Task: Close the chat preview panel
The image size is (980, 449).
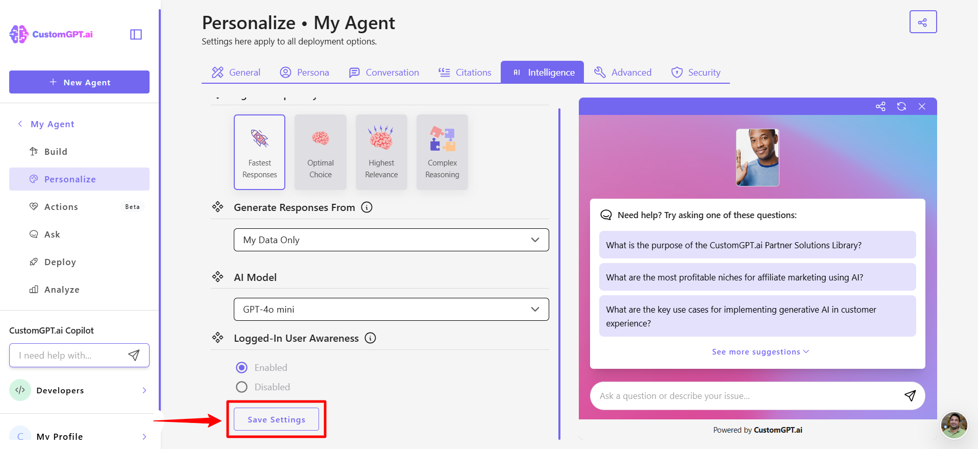Action: (x=922, y=106)
